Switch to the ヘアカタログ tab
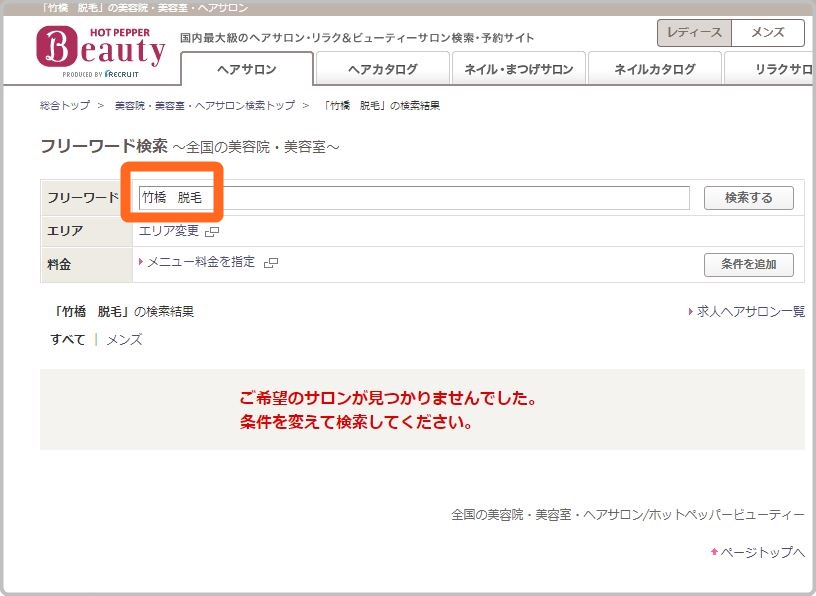This screenshot has width=816, height=596. pyautogui.click(x=382, y=67)
